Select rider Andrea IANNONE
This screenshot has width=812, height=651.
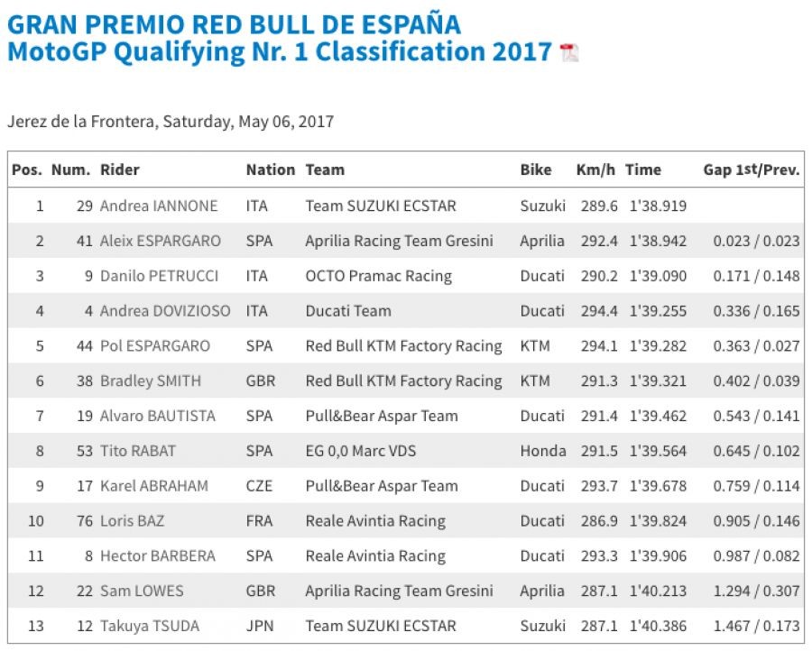pos(159,206)
